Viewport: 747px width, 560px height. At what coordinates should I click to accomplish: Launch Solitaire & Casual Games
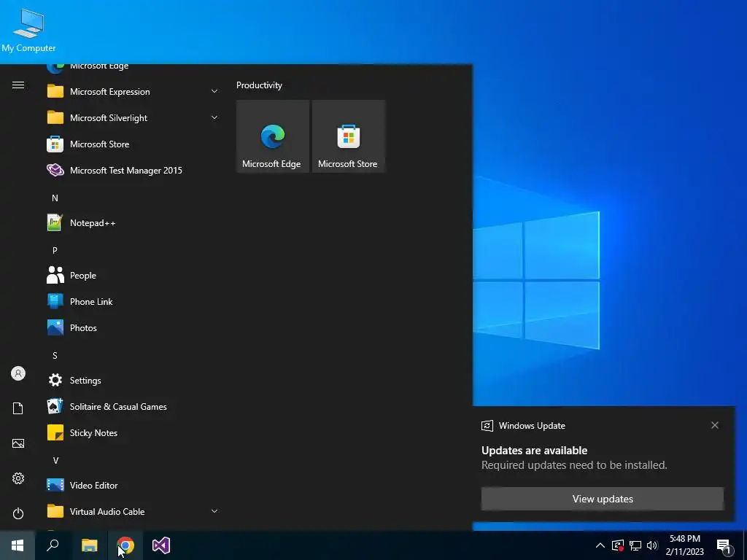(x=133, y=406)
